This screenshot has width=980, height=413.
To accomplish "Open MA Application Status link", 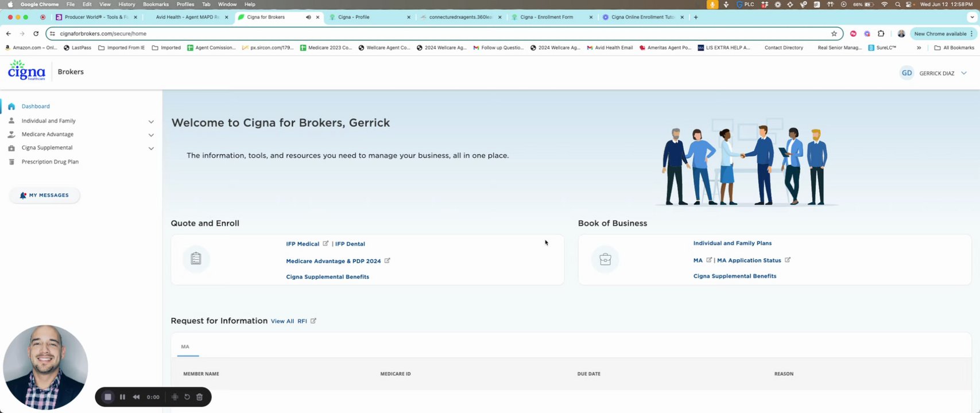I will [749, 260].
